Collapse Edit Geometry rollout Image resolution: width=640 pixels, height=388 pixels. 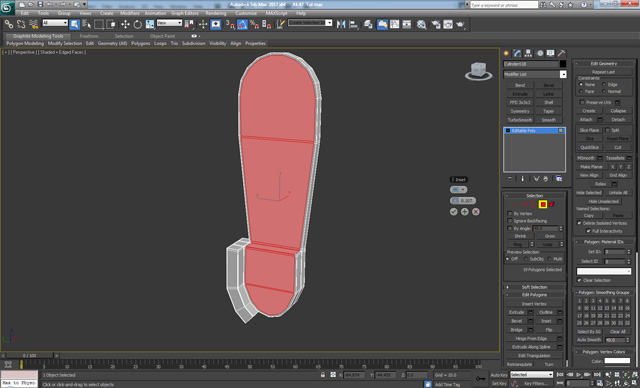(x=604, y=64)
